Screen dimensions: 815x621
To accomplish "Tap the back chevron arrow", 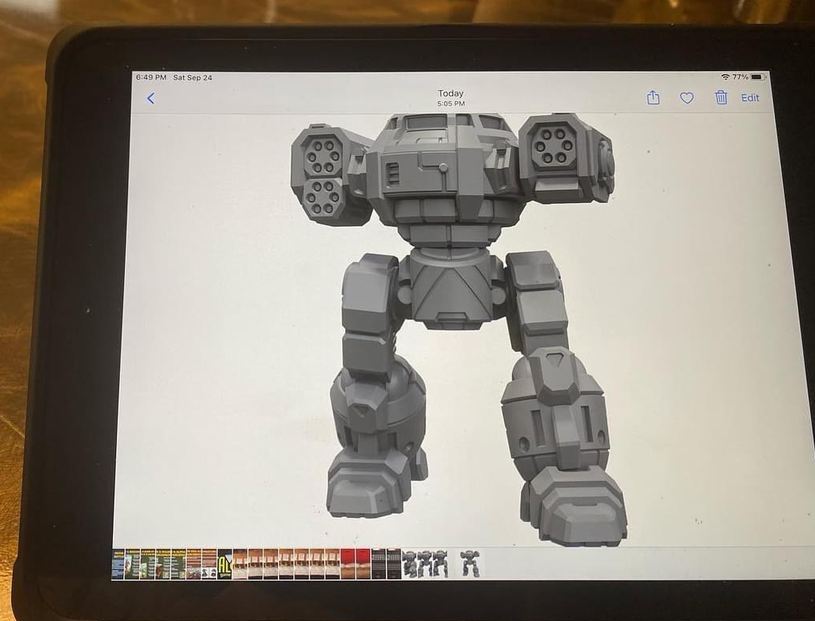I will tap(151, 98).
